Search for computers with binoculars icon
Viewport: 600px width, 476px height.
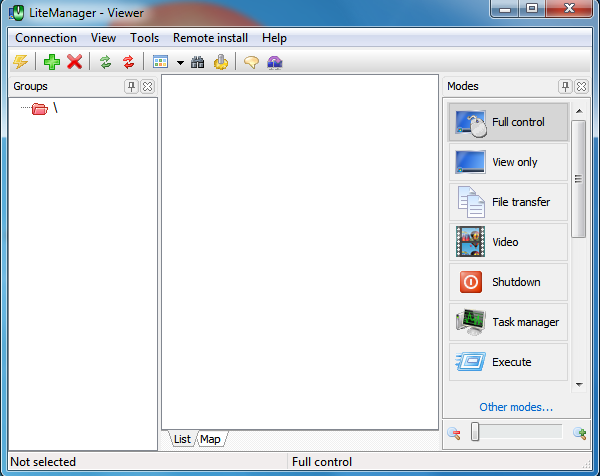point(197,62)
